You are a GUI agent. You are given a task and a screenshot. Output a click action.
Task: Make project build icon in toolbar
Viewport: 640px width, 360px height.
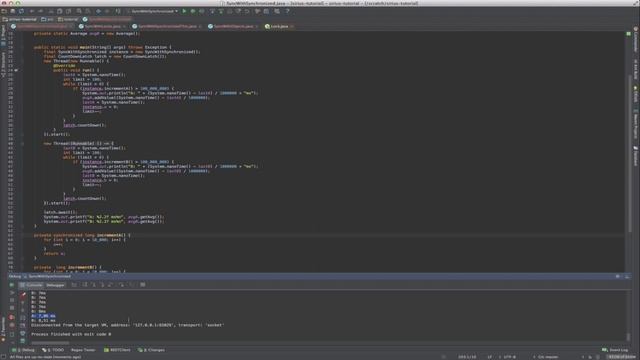pyautogui.click(x=118, y=11)
